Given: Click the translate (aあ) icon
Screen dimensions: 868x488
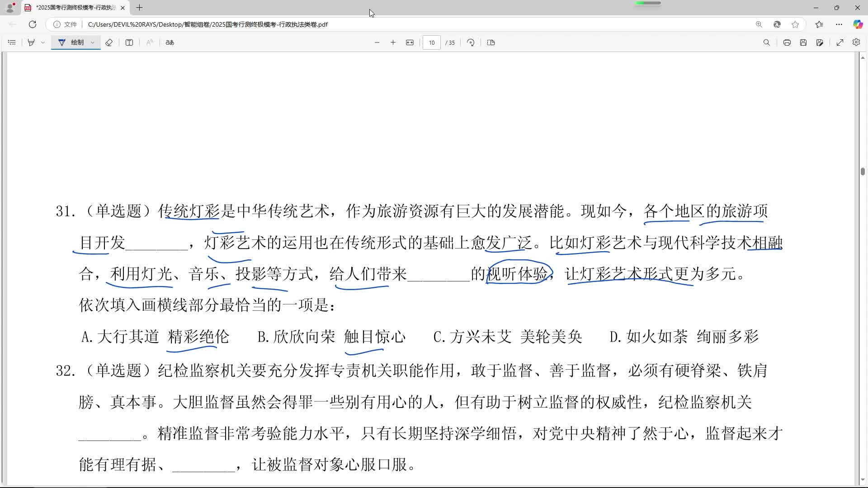Looking at the screenshot, I should pyautogui.click(x=170, y=42).
